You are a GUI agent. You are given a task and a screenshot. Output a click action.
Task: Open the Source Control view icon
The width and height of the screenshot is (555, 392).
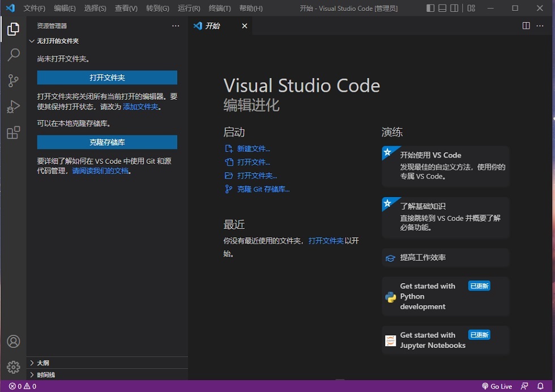click(x=14, y=81)
